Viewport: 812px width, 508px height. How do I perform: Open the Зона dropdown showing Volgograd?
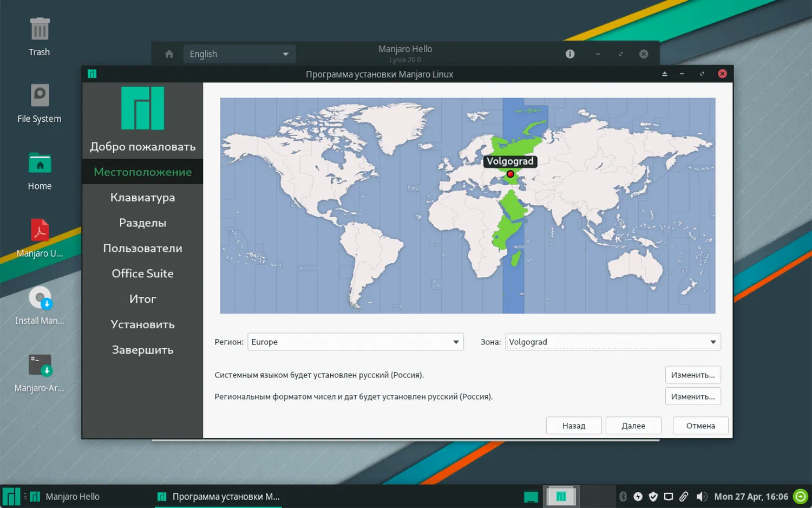pyautogui.click(x=613, y=342)
